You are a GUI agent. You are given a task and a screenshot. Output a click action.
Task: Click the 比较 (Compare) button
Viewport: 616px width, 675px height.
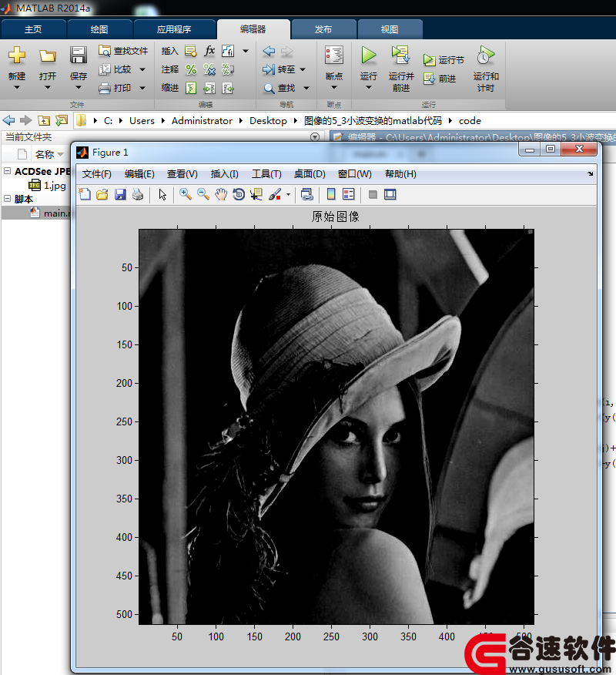pos(115,69)
